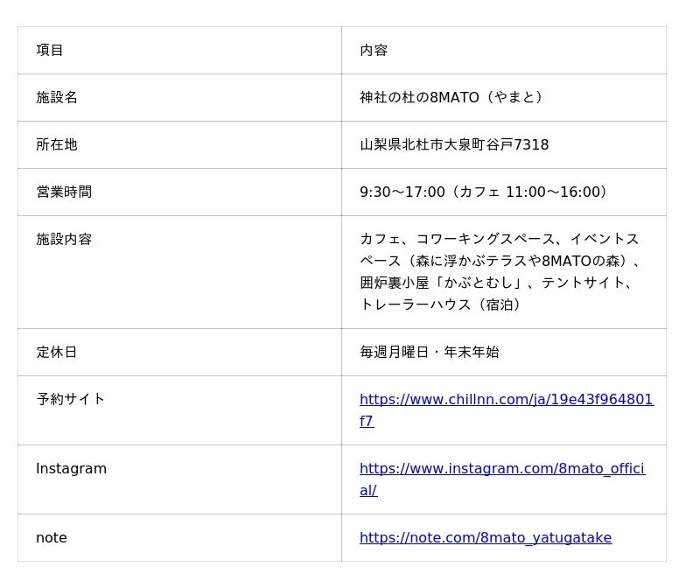700x588 pixels.
Task: Click the closed days text 毎週月曜日・年末年始
Action: coord(429,353)
